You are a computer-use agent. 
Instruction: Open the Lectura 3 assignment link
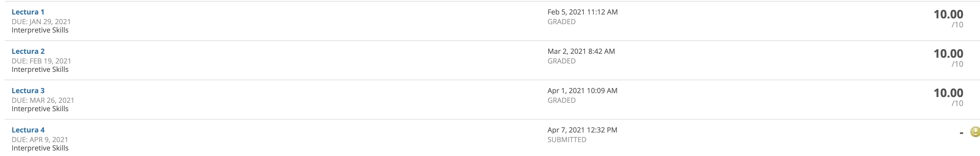[x=28, y=91]
